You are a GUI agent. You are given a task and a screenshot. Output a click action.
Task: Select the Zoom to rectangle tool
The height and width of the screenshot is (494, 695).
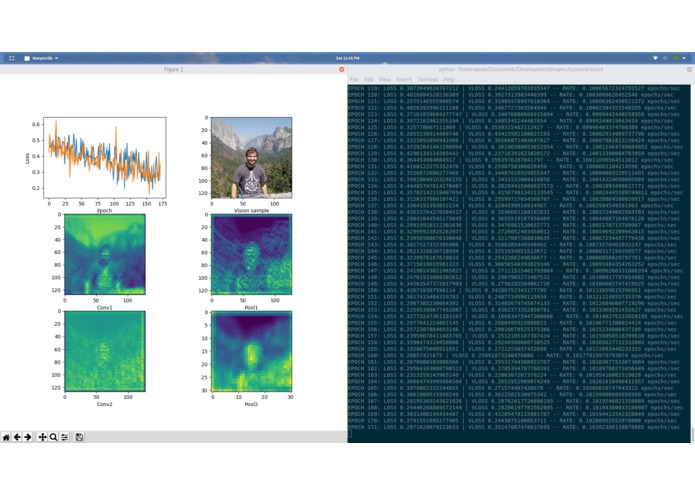click(53, 437)
